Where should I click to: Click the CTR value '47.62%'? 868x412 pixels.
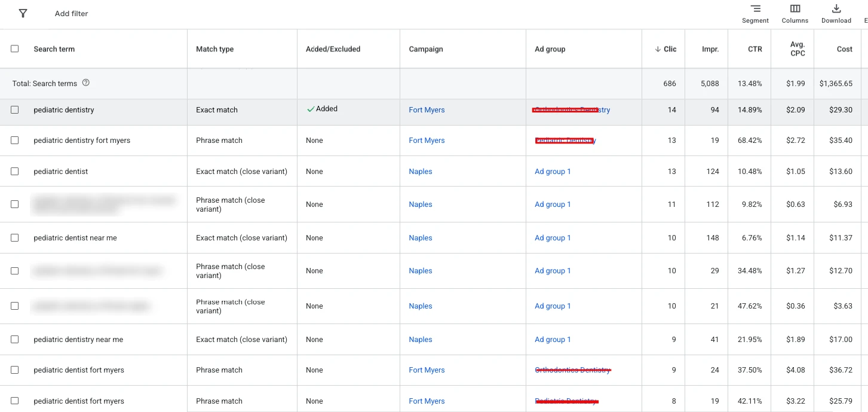tap(750, 306)
